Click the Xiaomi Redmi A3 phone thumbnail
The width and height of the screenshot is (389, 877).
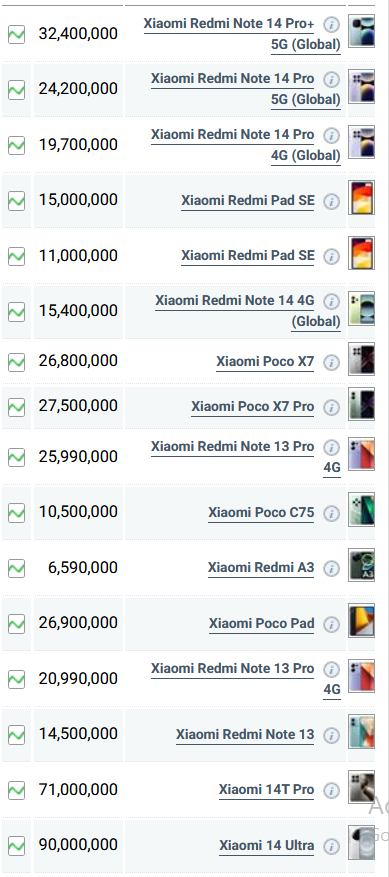point(361,565)
